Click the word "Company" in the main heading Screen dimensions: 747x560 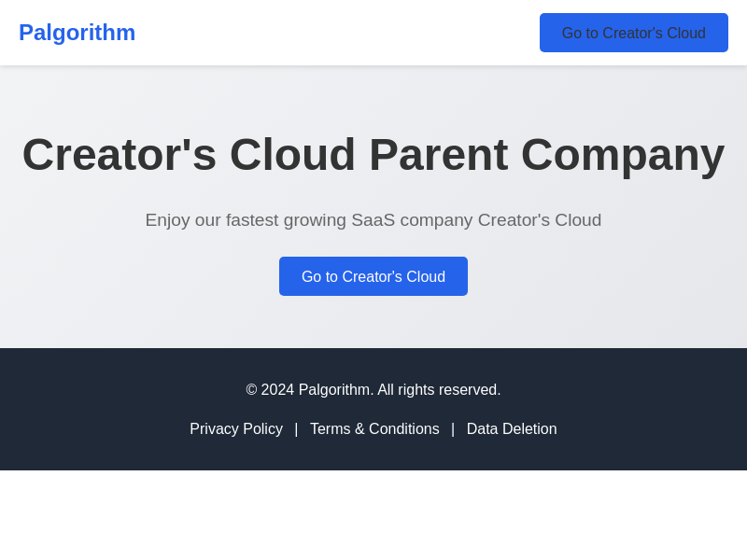(x=622, y=155)
